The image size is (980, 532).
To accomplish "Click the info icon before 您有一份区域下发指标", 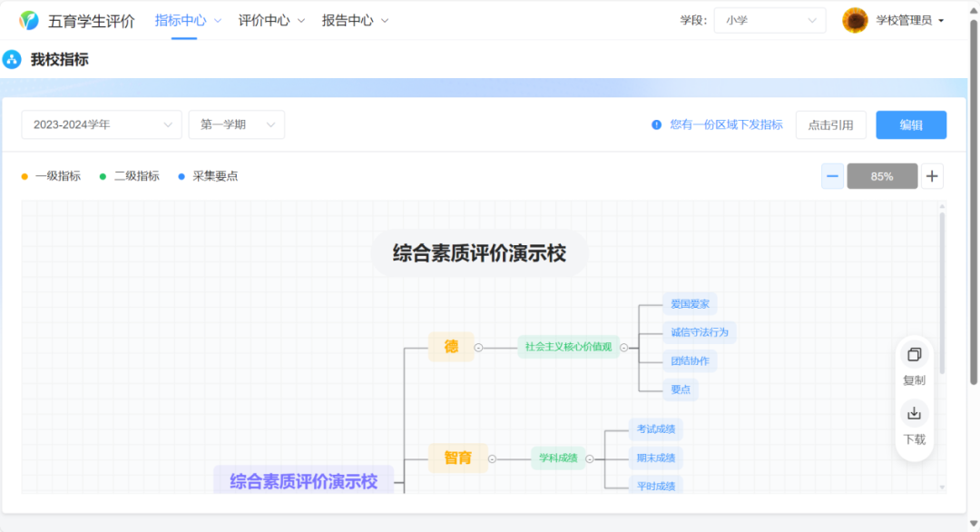I will (x=656, y=124).
